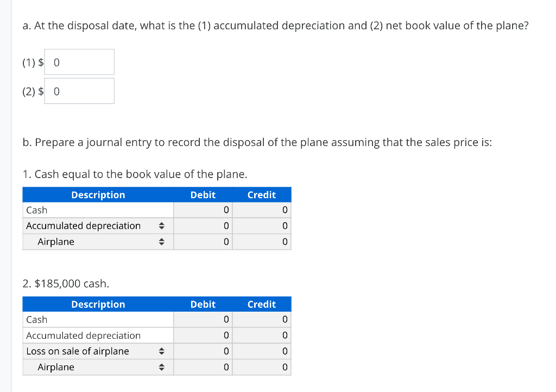556x392 pixels.
Task: Expand the Airplane selector in first journal entry
Action: tap(161, 242)
